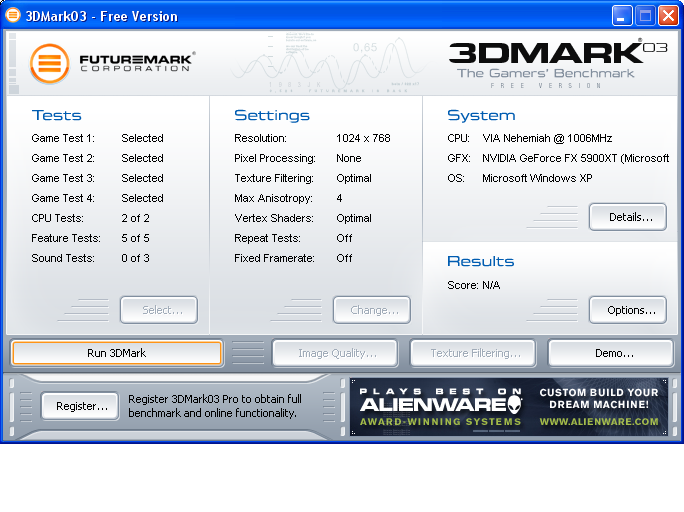Viewport: 684px width, 512px height.
Task: Open the Select tests dialog
Action: coord(159,310)
